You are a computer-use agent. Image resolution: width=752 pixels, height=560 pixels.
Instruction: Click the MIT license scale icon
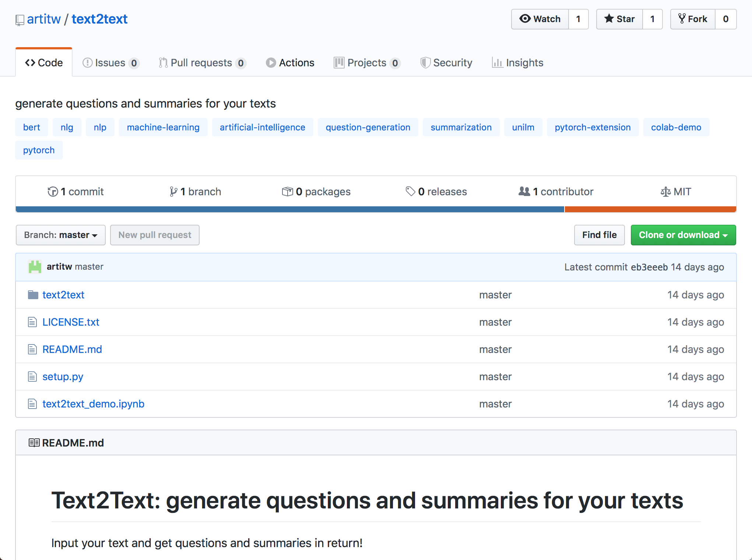(x=665, y=192)
